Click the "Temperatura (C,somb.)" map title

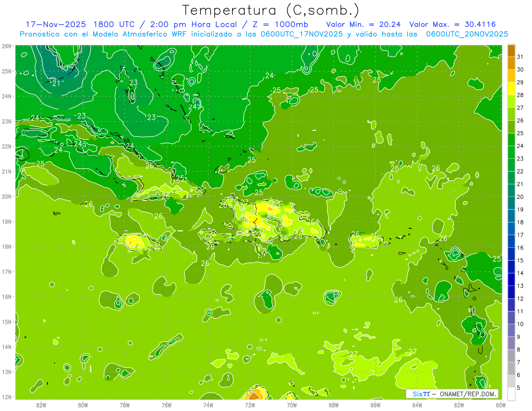coord(271,10)
